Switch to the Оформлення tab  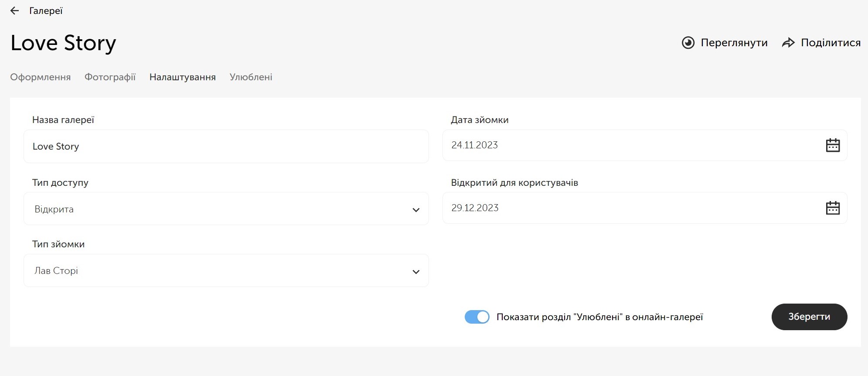click(41, 77)
